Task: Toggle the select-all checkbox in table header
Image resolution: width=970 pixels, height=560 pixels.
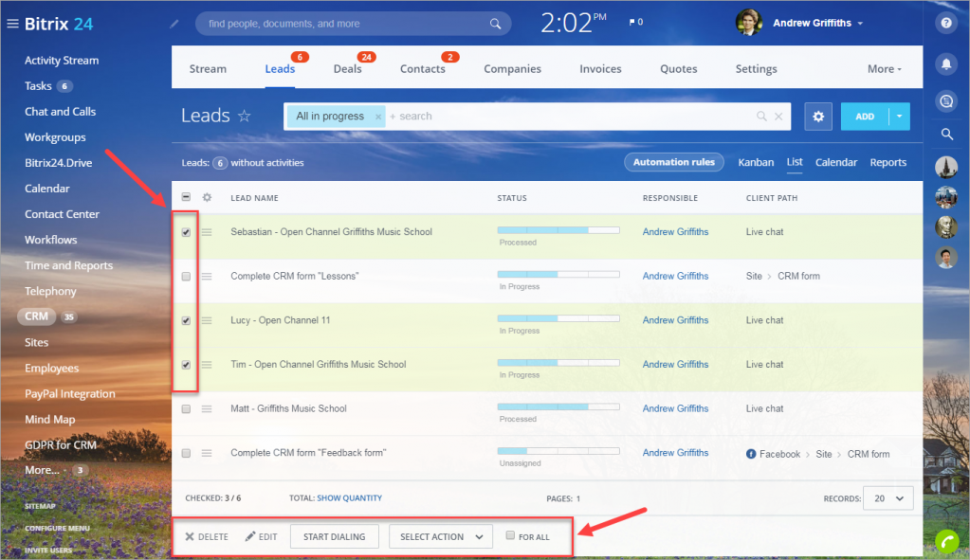Action: (186, 197)
